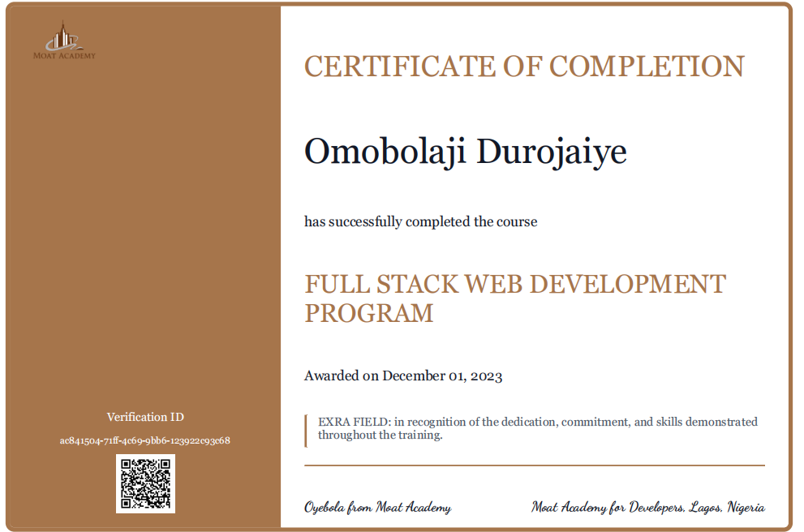The width and height of the screenshot is (804, 532).
Task: Click the horizontal divider line above the signatures
Action: 534,466
